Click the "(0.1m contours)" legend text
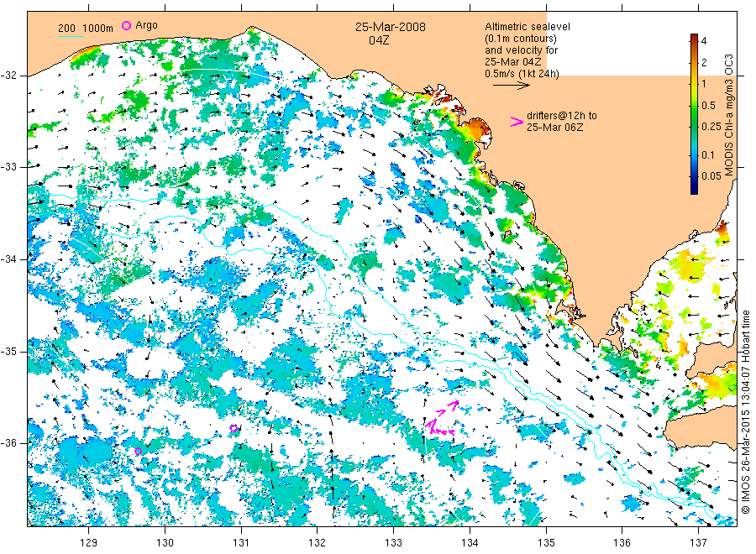The width and height of the screenshot is (756, 554). (521, 39)
